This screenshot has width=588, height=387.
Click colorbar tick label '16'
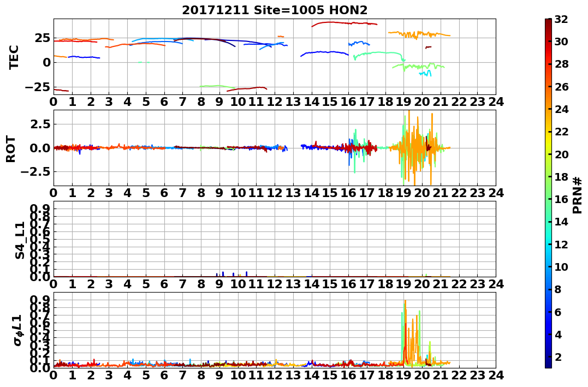click(562, 199)
